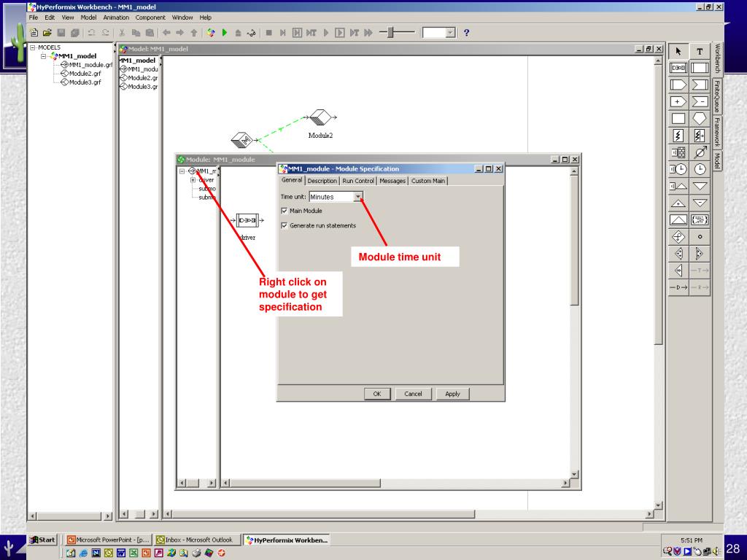
Task: Select MM1_module.grf in the models tree
Action: [90, 65]
